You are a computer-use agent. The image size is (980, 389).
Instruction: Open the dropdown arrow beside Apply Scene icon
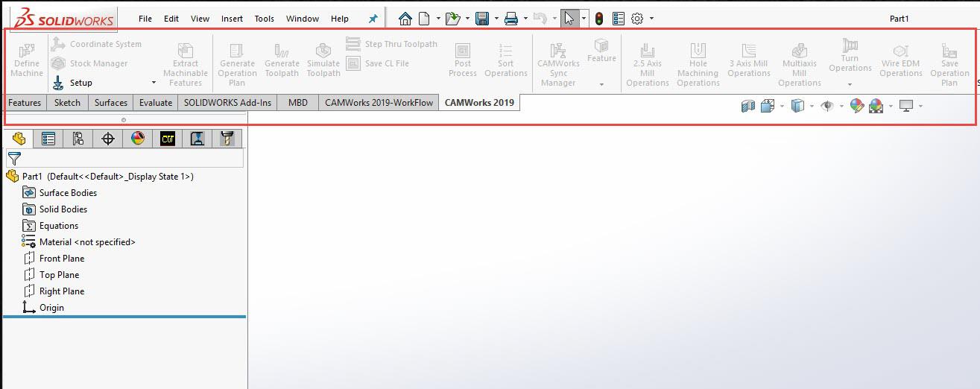point(891,107)
